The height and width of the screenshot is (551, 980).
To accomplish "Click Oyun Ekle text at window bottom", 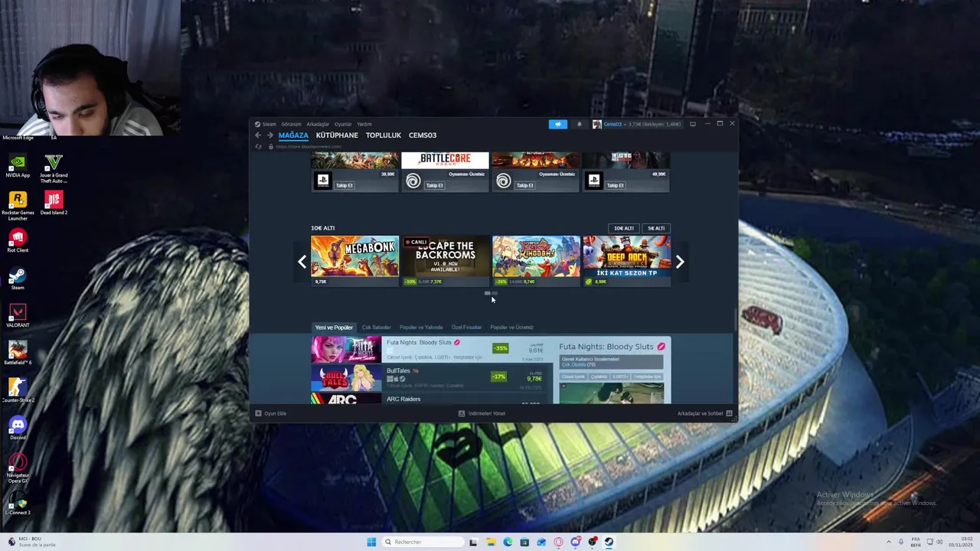I will (276, 413).
